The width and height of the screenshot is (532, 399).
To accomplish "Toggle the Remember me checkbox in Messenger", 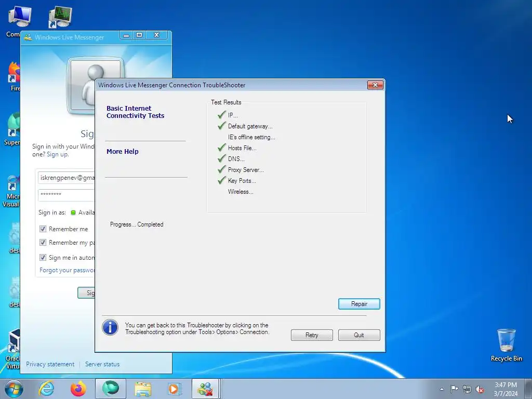I will click(x=43, y=229).
